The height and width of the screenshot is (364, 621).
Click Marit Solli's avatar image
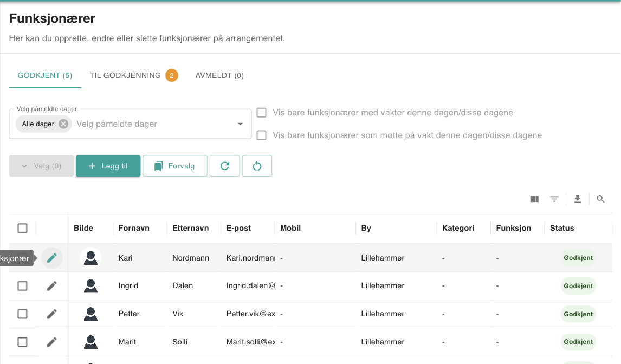point(90,342)
